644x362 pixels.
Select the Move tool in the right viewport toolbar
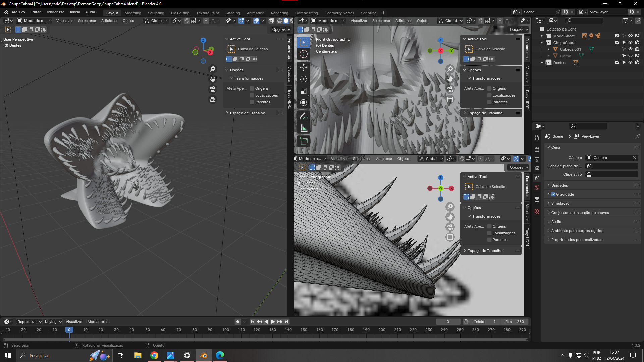tap(303, 67)
